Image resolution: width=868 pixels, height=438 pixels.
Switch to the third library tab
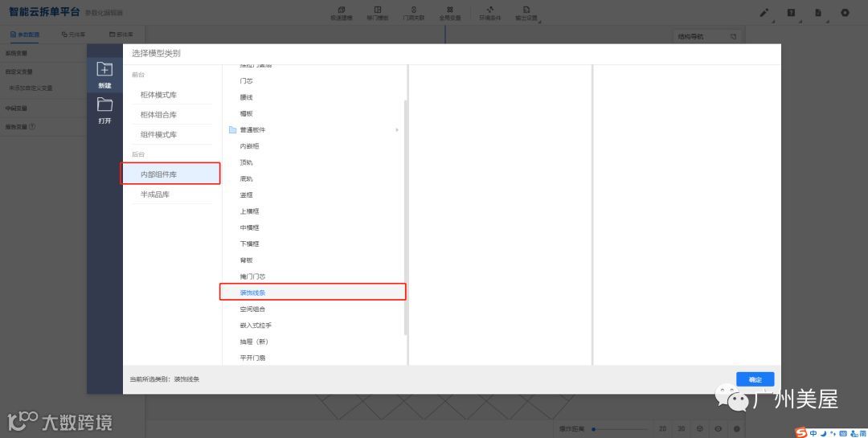pos(121,35)
